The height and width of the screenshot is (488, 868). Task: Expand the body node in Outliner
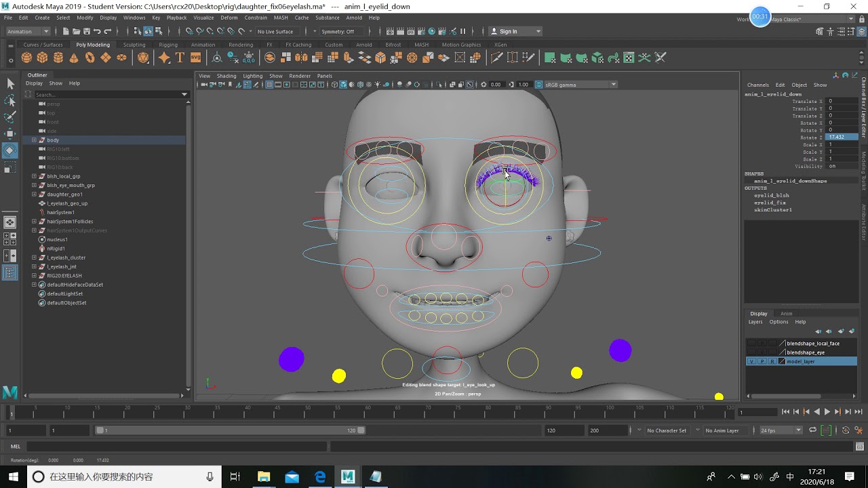[x=34, y=140]
